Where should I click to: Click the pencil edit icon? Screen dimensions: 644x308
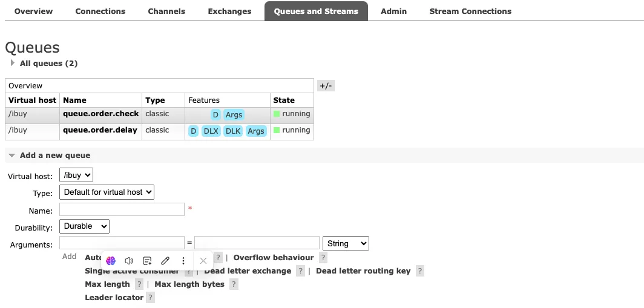165,261
